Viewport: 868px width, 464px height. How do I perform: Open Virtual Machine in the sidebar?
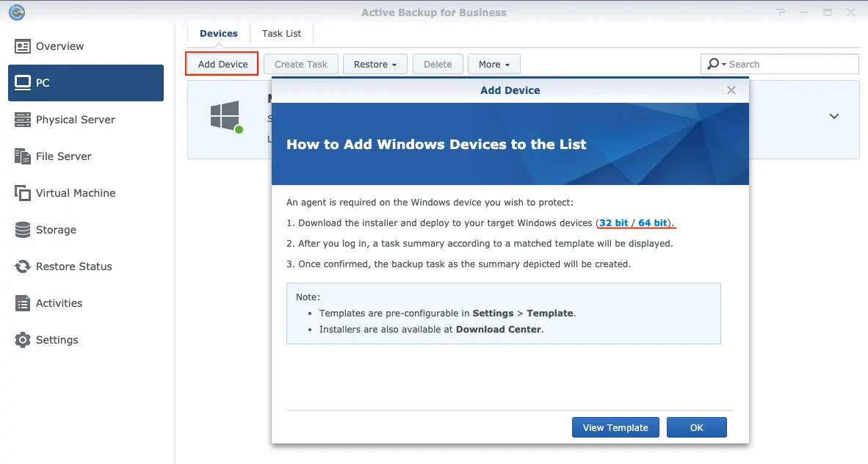[86, 193]
